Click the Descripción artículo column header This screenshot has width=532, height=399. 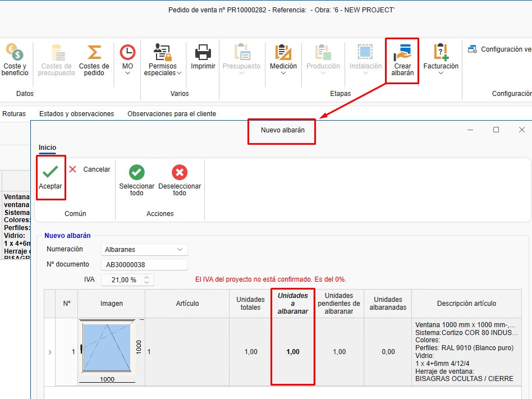(466, 304)
